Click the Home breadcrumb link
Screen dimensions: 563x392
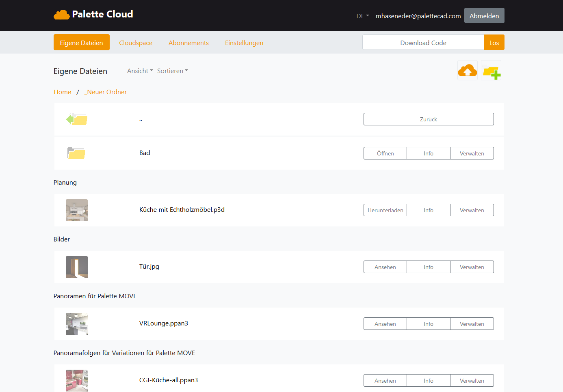coord(63,92)
